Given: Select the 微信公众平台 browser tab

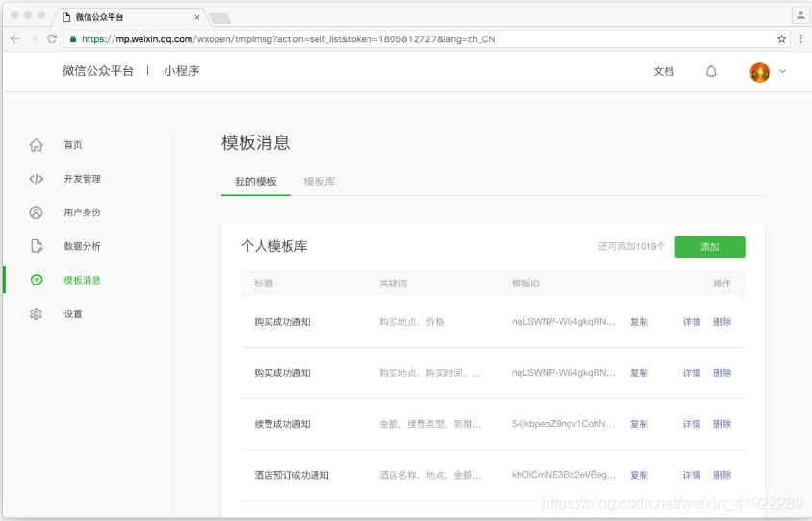Looking at the screenshot, I should click(x=131, y=17).
